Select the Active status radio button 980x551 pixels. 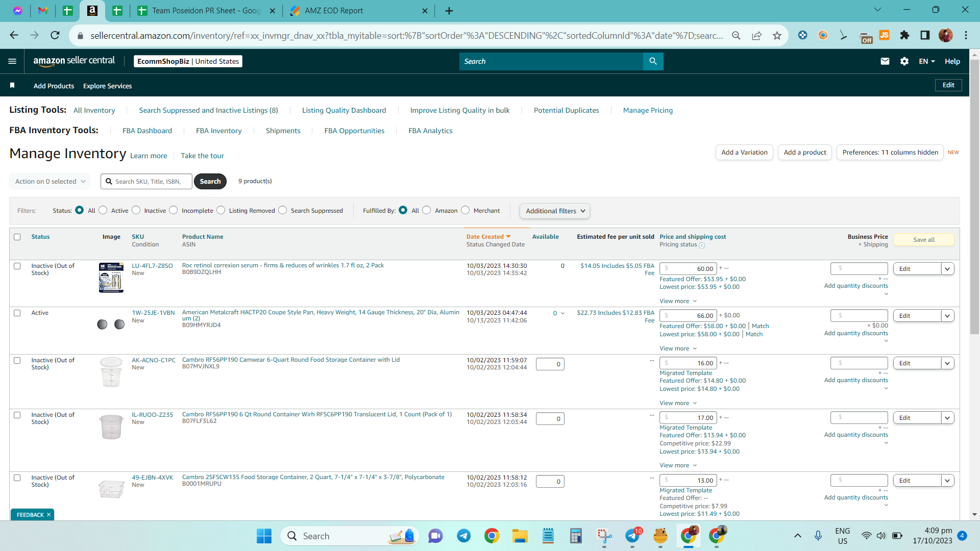click(x=103, y=210)
